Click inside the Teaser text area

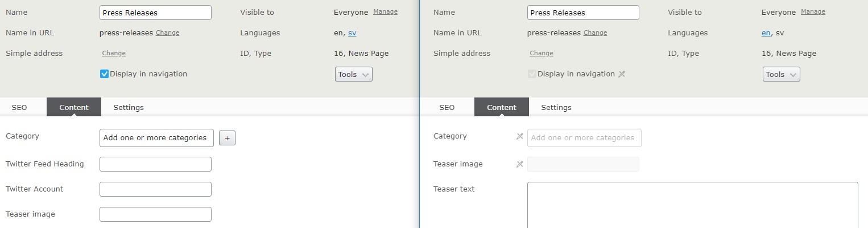tap(692, 205)
